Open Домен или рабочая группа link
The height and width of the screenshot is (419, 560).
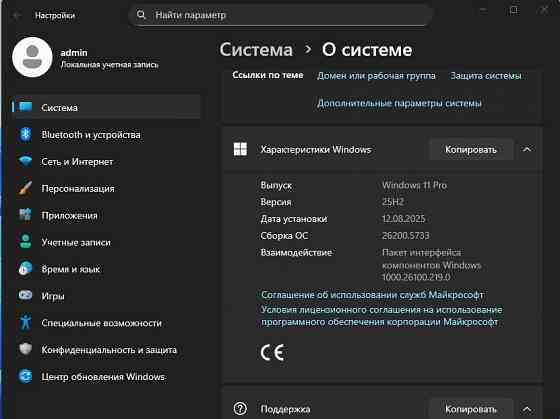click(376, 76)
